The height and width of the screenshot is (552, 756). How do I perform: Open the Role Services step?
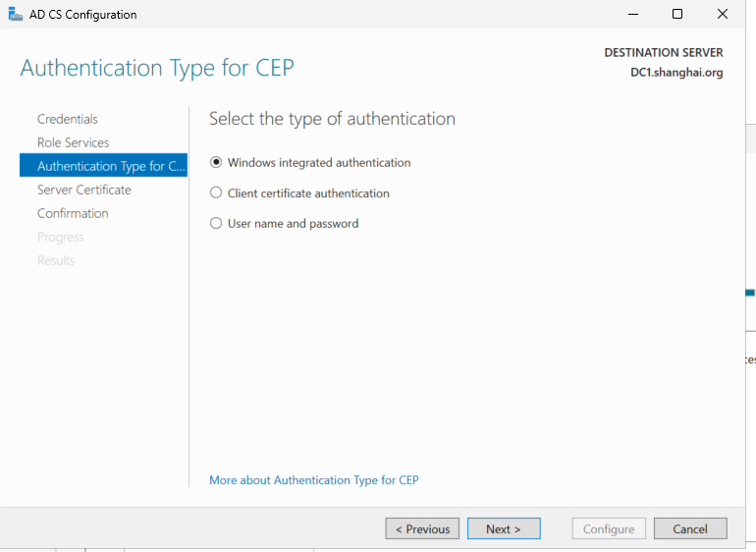(x=74, y=142)
